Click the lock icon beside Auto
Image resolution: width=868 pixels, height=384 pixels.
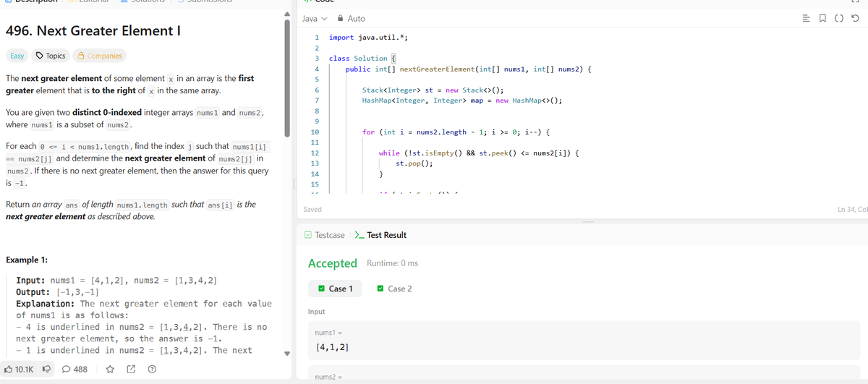[x=340, y=18]
